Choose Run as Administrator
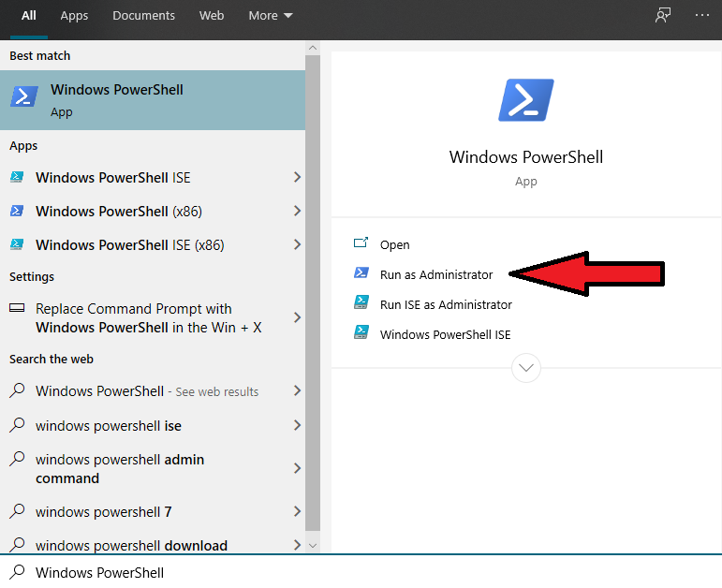Screen dimensions: 722x588 point(436,275)
